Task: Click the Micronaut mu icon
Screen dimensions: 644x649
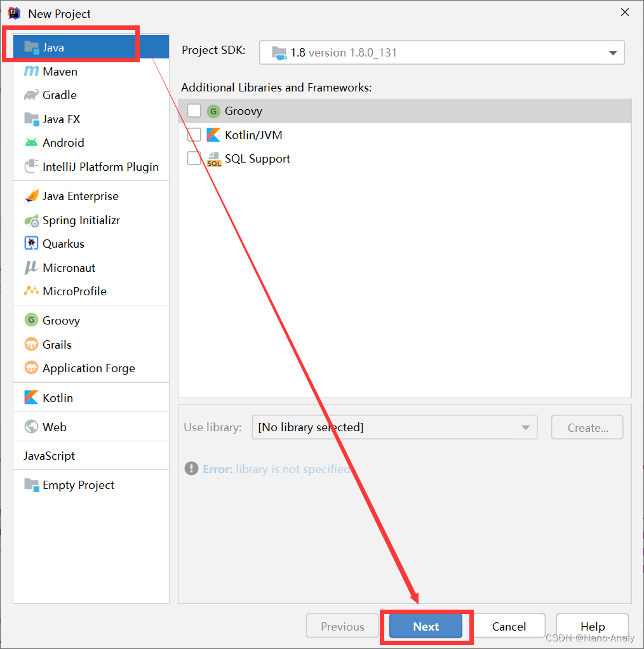Action: [31, 268]
